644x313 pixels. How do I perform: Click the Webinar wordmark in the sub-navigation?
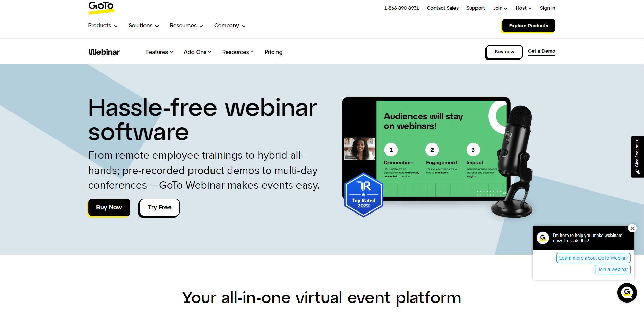pyautogui.click(x=104, y=52)
